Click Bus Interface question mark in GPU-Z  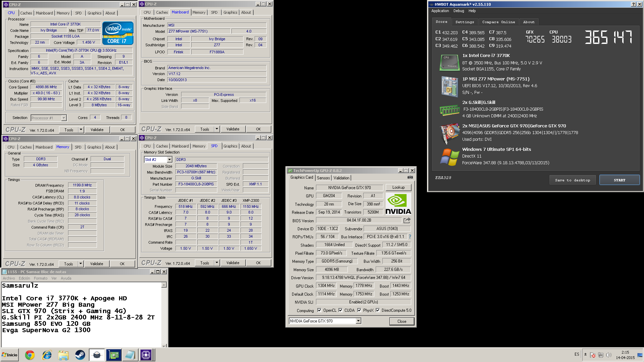pos(410,237)
